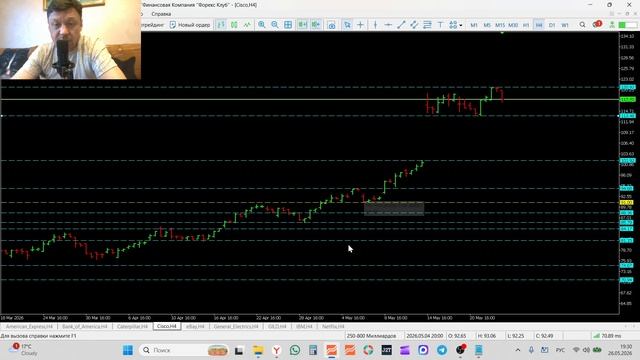640x360 pixels.
Task: Select the gray rectangle object on chart
Action: pyautogui.click(x=394, y=209)
